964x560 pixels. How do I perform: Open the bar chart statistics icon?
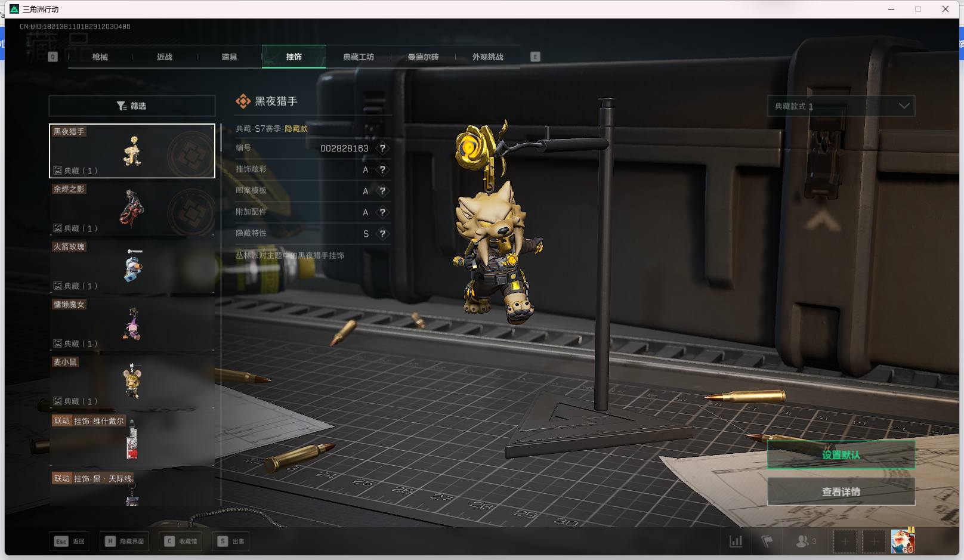point(736,542)
